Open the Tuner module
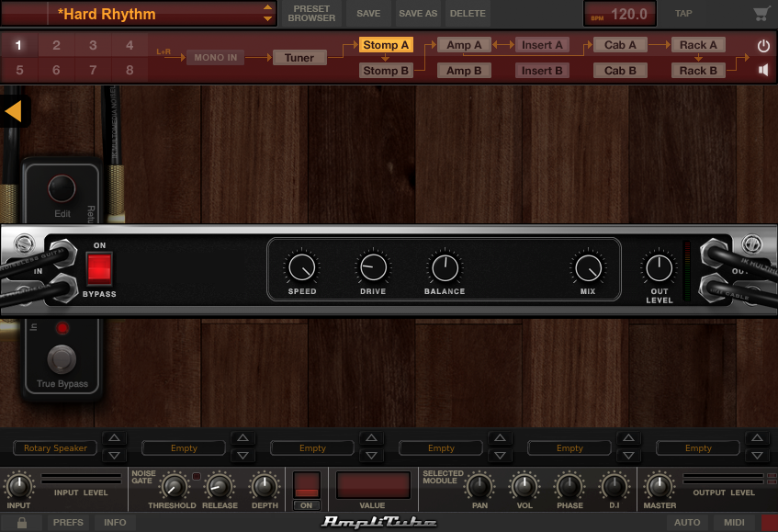This screenshot has width=778, height=532. pyautogui.click(x=299, y=58)
